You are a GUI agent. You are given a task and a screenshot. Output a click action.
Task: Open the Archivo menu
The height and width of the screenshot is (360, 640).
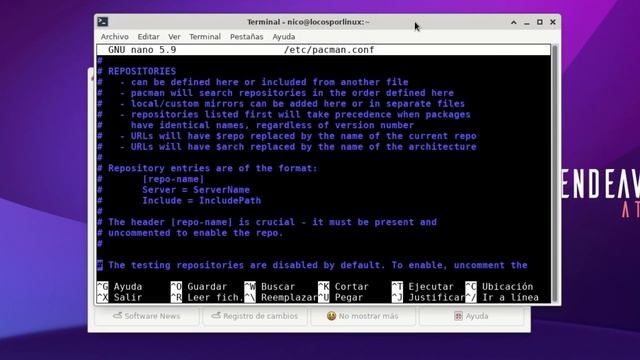click(115, 37)
